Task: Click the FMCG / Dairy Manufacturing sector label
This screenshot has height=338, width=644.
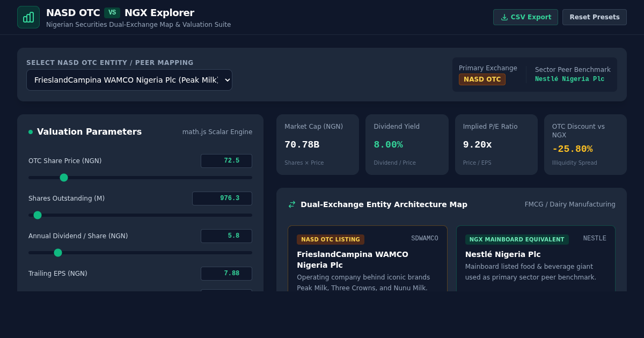Action: click(x=570, y=204)
